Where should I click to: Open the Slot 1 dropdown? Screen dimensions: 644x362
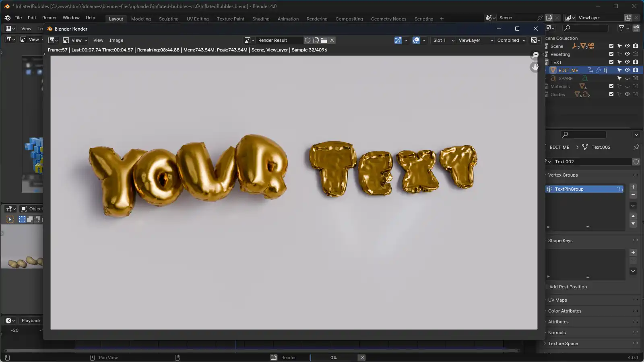[x=444, y=40]
